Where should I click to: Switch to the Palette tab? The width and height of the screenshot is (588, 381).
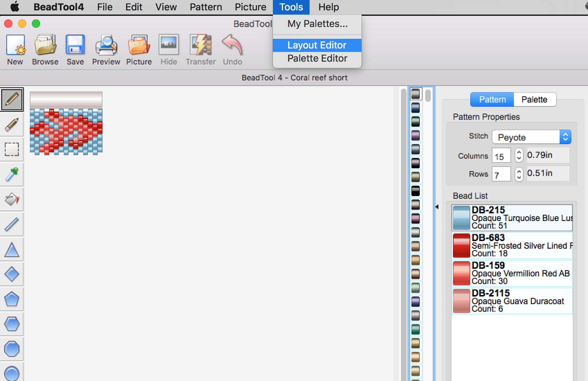point(534,99)
